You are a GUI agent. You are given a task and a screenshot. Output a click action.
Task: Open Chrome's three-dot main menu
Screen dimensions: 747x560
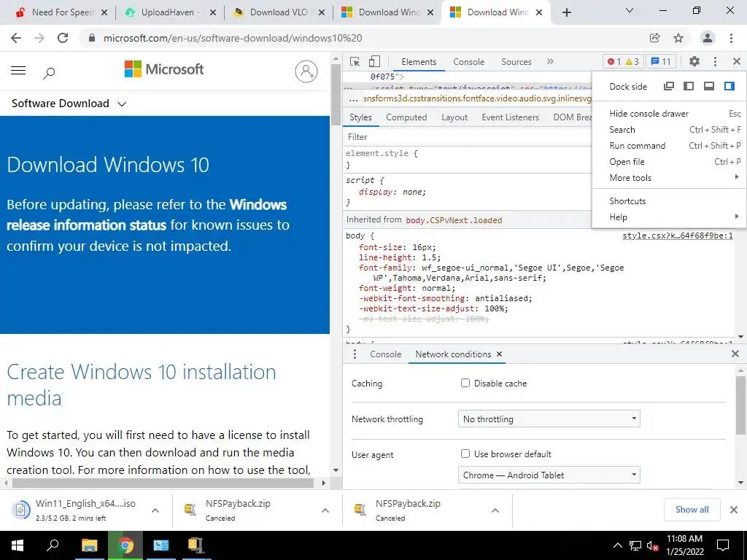[731, 38]
